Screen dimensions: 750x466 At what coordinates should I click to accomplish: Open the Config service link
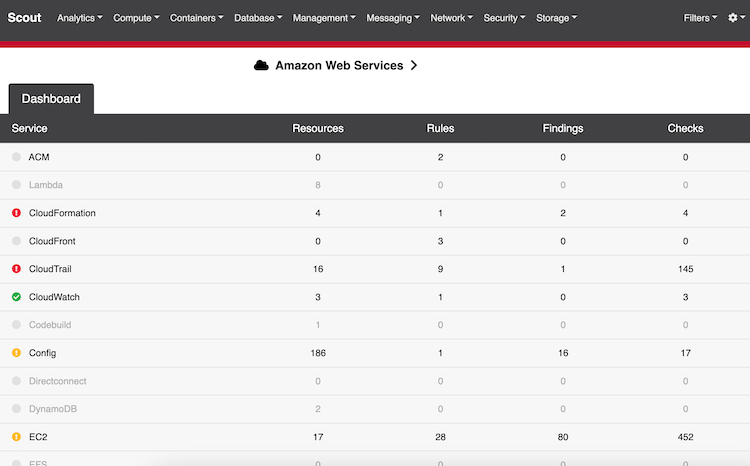coord(42,353)
